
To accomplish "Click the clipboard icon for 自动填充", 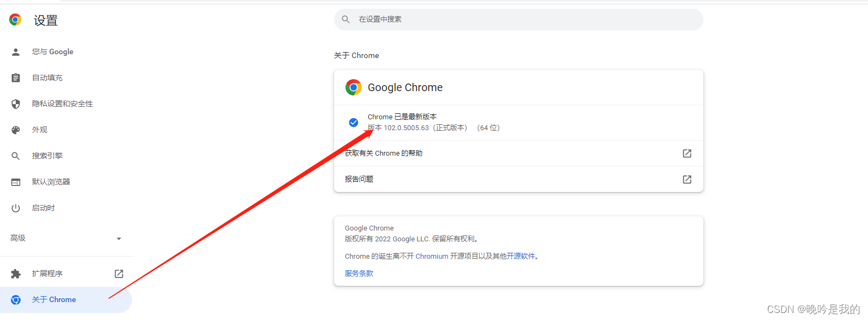I will [x=16, y=78].
